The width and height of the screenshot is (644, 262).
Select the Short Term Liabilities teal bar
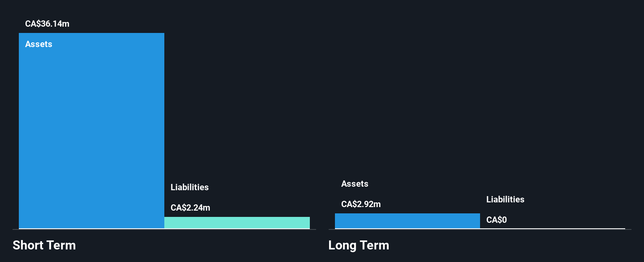[x=237, y=223]
